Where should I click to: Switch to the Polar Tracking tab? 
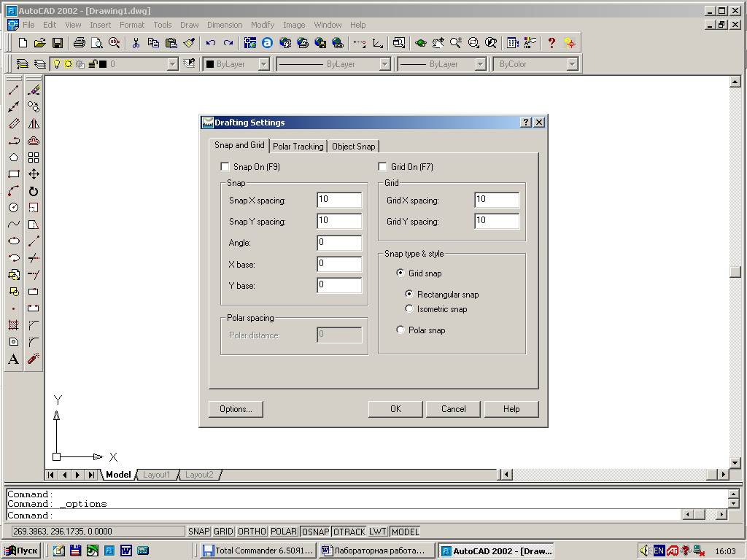[x=298, y=147]
